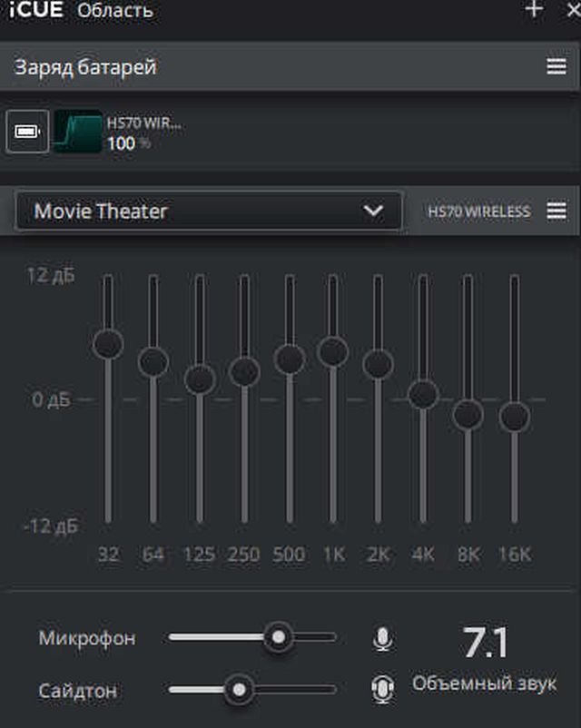
Task: Open the Заряд батарей widget hamburger menu
Action: coord(556,67)
